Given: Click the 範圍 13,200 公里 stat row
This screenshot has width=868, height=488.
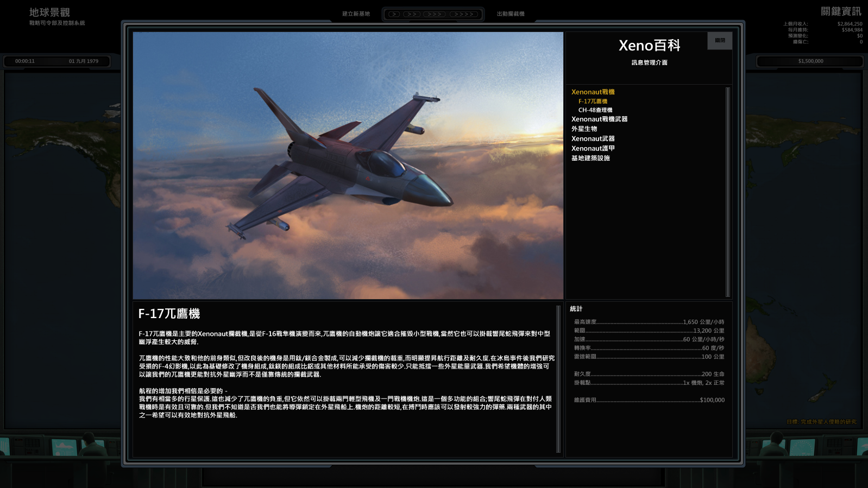Looking at the screenshot, I should (649, 331).
